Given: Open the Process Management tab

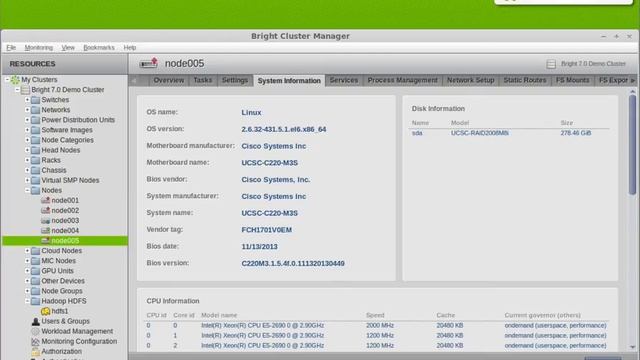Looking at the screenshot, I should click(402, 80).
